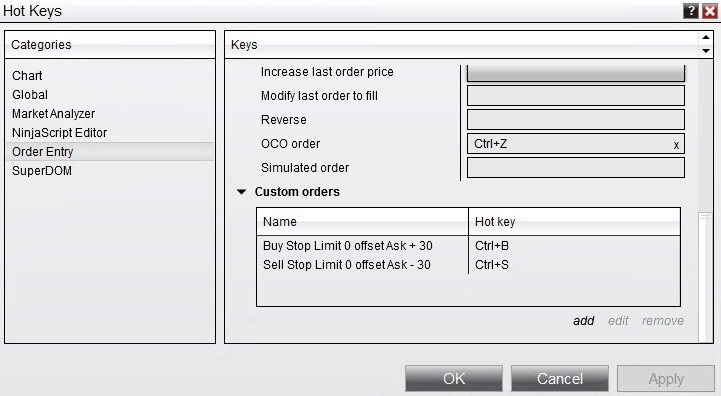Clear the Ctrl+Z OCO order hotkey

pos(676,145)
